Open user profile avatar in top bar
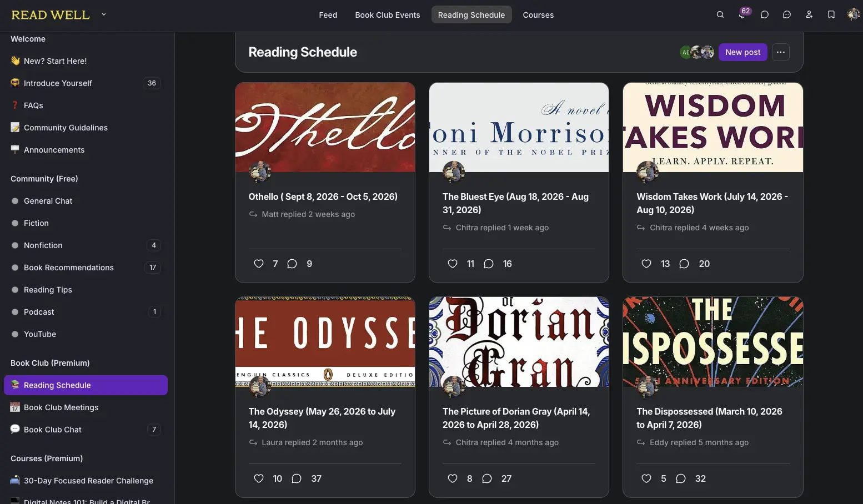 click(853, 15)
